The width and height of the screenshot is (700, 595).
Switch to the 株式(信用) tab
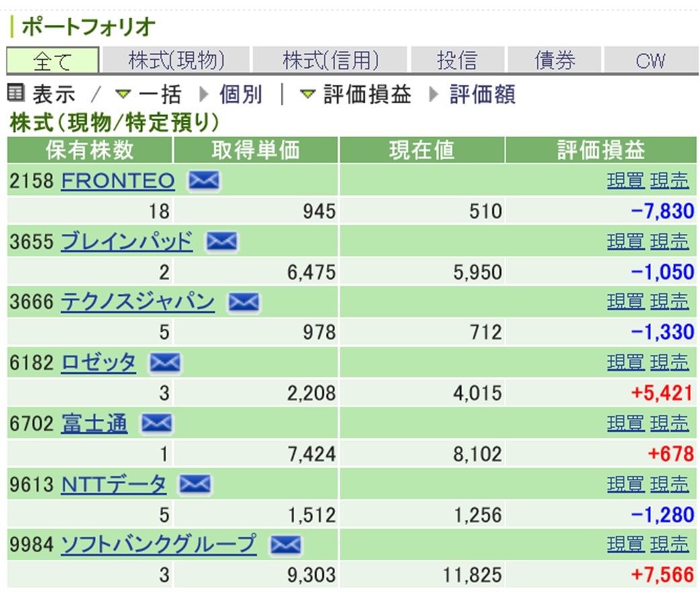(x=331, y=60)
